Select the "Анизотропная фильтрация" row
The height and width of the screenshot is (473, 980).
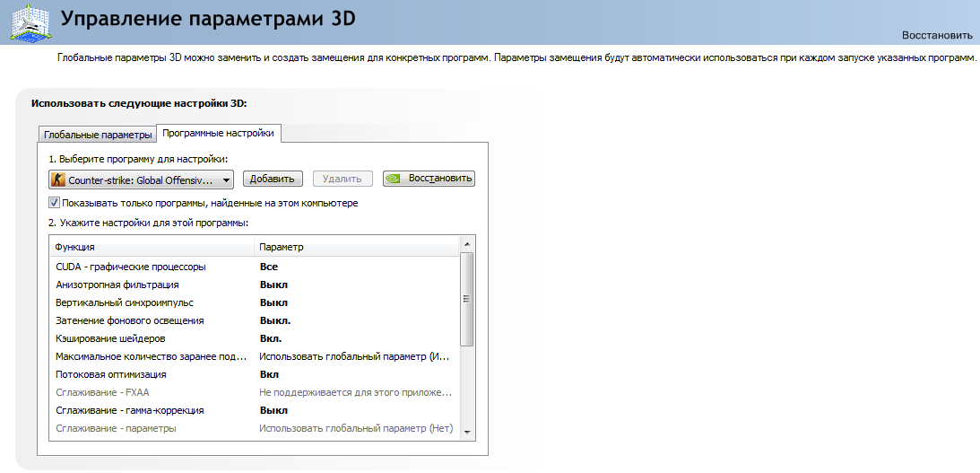(x=255, y=285)
